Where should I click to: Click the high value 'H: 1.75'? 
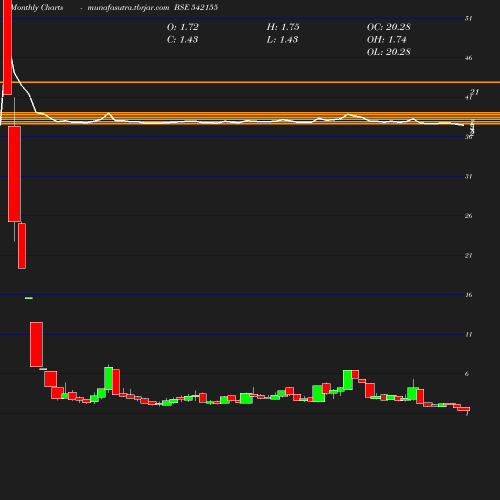click(283, 27)
